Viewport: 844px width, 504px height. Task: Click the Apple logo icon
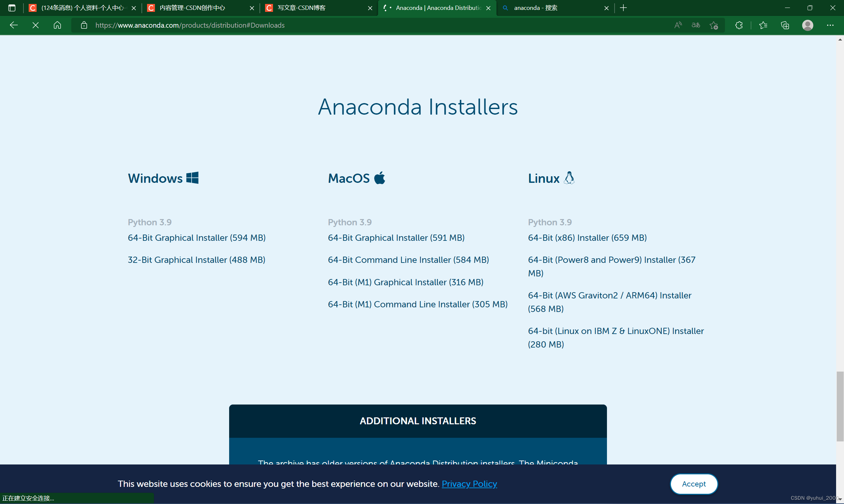[380, 178]
